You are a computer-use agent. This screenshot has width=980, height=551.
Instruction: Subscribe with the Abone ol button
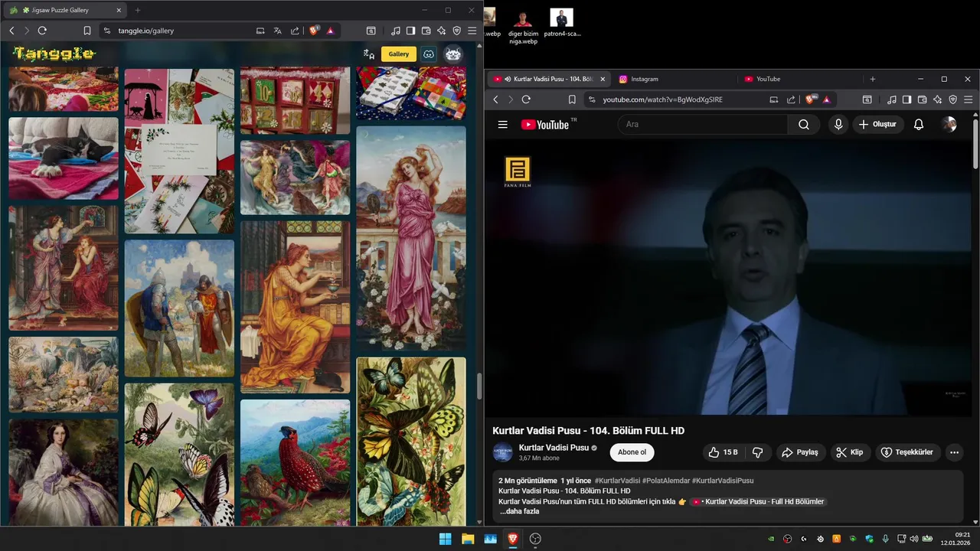coord(632,452)
